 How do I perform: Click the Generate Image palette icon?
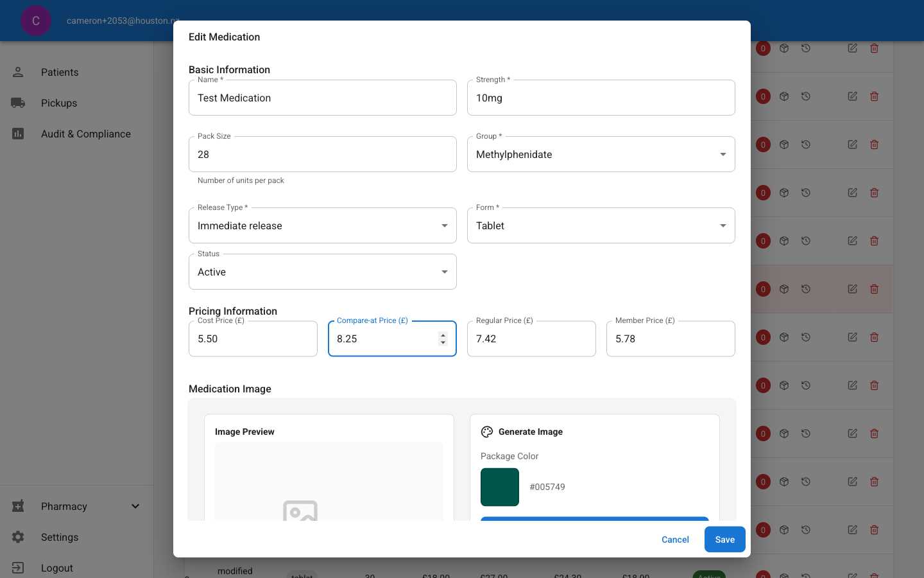[487, 432]
